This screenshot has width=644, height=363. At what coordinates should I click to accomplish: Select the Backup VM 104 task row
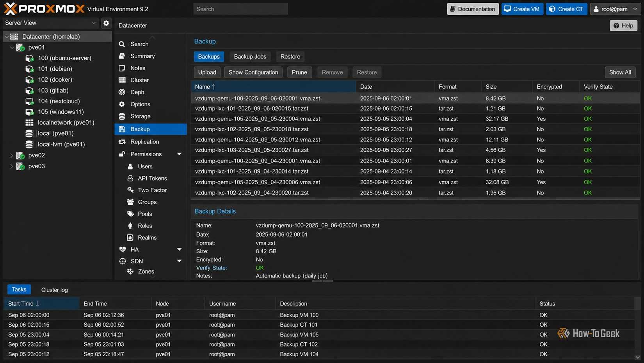point(319,354)
